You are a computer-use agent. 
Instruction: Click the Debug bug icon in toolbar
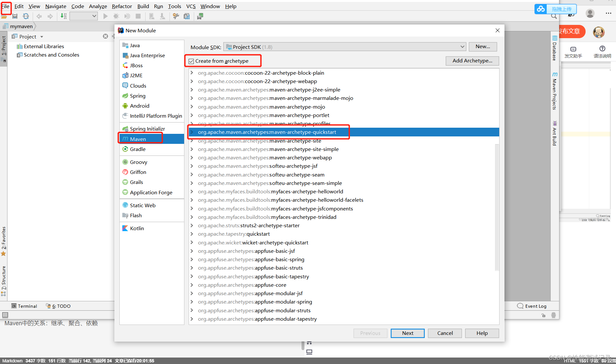pyautogui.click(x=116, y=16)
